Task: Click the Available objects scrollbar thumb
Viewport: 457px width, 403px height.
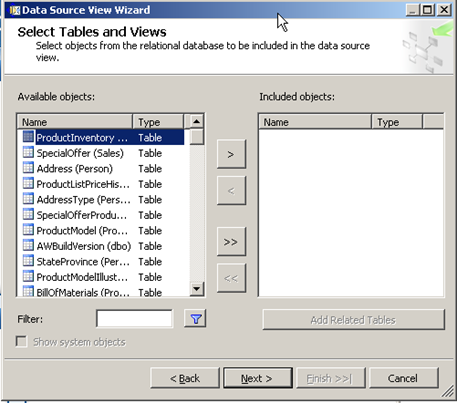Action: pos(197,137)
